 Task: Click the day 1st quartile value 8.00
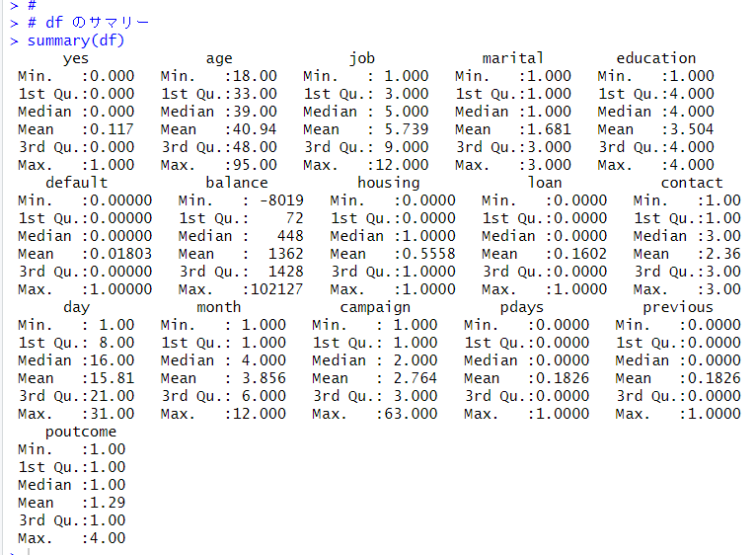click(x=116, y=343)
